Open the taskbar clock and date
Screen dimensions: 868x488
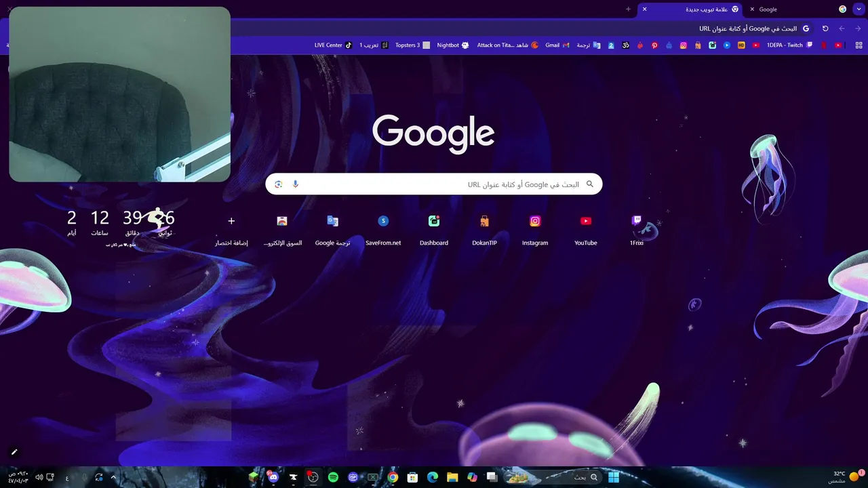coord(18,477)
